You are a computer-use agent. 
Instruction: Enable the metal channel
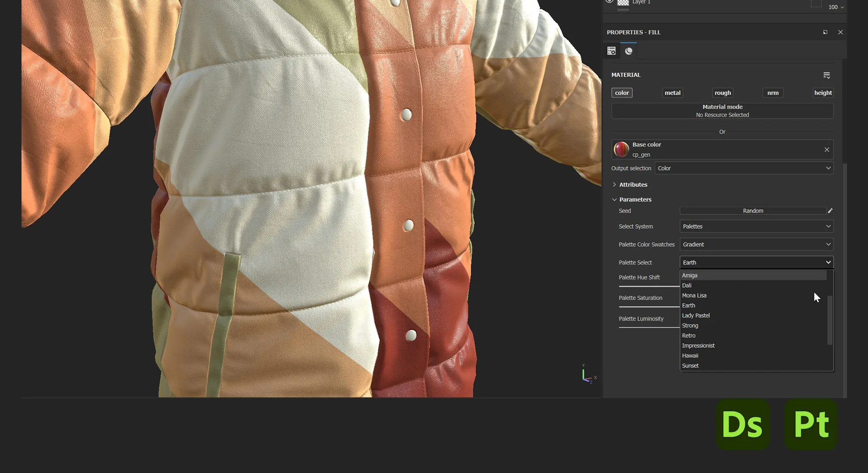tap(672, 92)
